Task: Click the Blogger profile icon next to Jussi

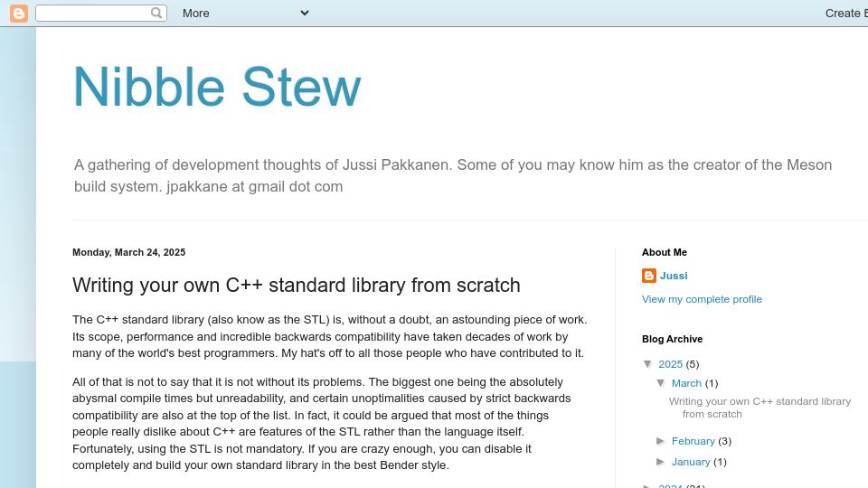Action: pos(649,276)
